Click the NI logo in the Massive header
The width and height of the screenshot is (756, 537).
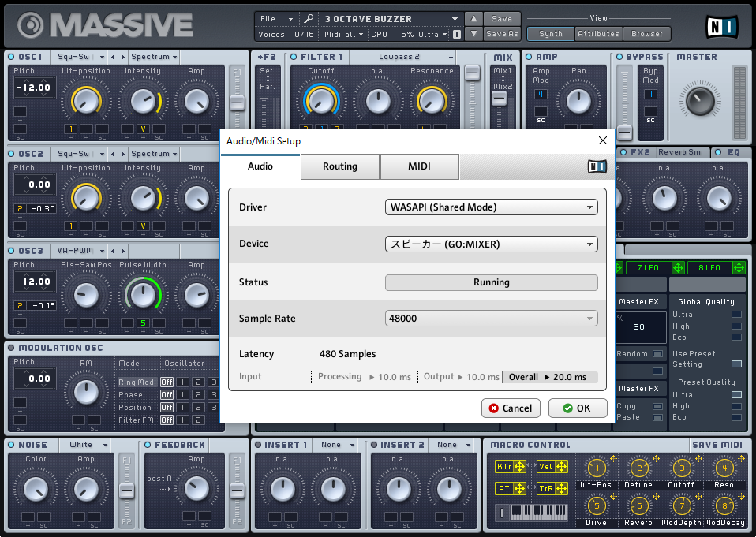(x=722, y=27)
